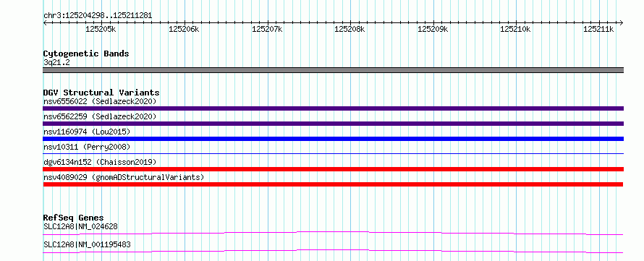The width and height of the screenshot is (644, 261).
Task: Open nsv4089029 (gnomADStructuralVariants) variant label
Action: coord(124,177)
